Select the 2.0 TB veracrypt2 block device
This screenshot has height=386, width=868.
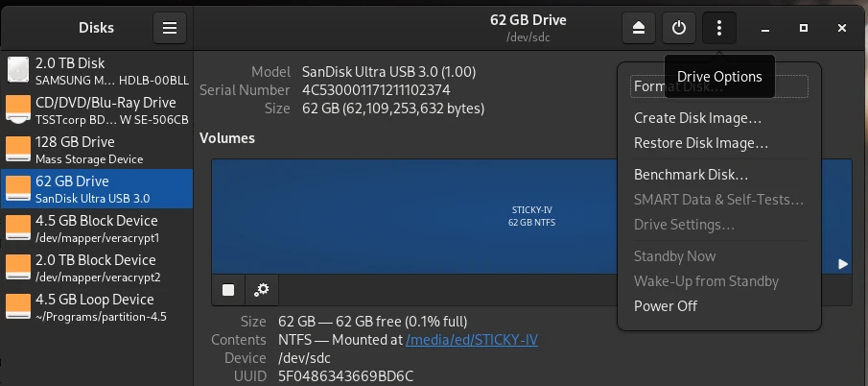pos(97,268)
